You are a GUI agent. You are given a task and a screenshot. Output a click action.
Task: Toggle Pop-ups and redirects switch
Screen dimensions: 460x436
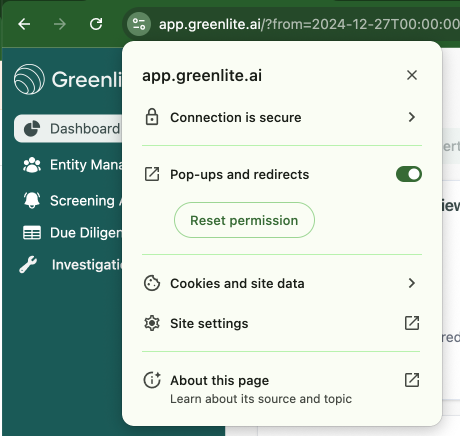click(409, 174)
